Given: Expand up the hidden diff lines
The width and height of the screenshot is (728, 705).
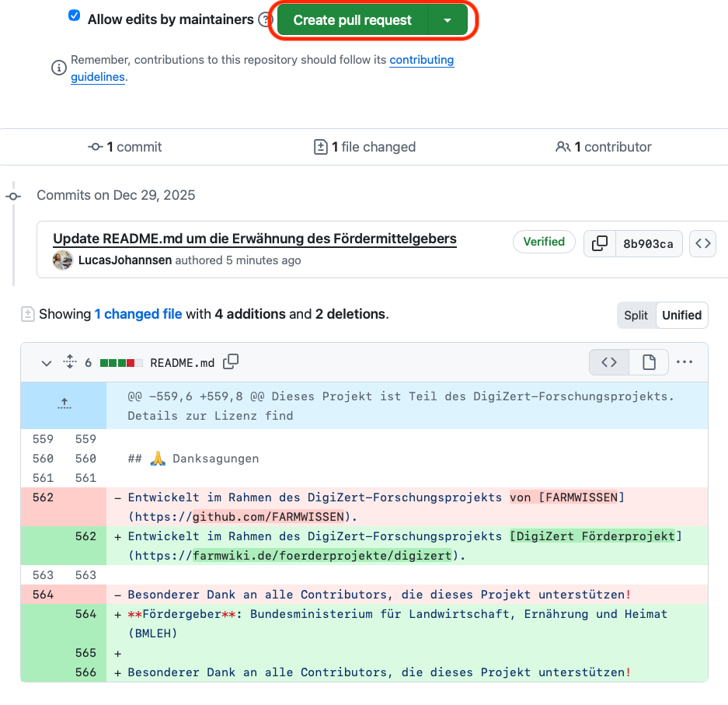Looking at the screenshot, I should pos(64,404).
